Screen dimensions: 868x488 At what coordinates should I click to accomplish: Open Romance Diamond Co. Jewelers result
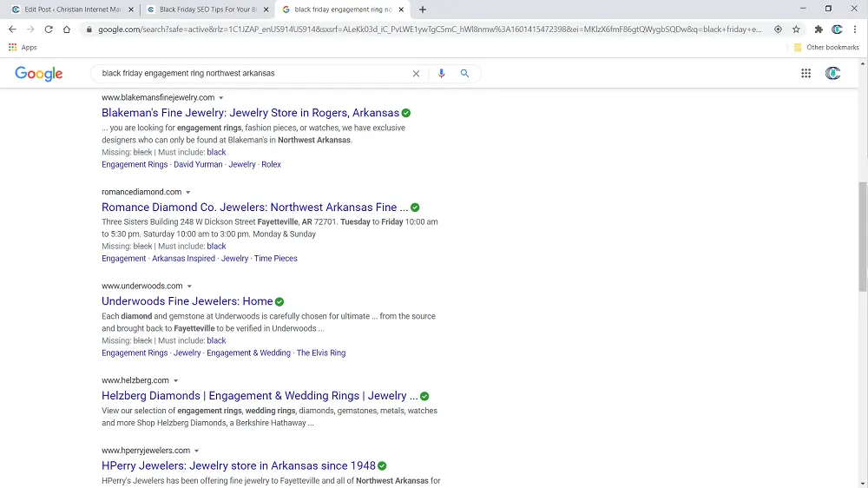coord(254,208)
